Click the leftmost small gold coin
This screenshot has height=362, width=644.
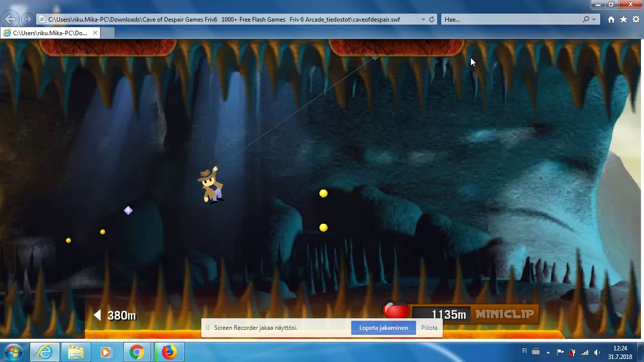pyautogui.click(x=68, y=240)
